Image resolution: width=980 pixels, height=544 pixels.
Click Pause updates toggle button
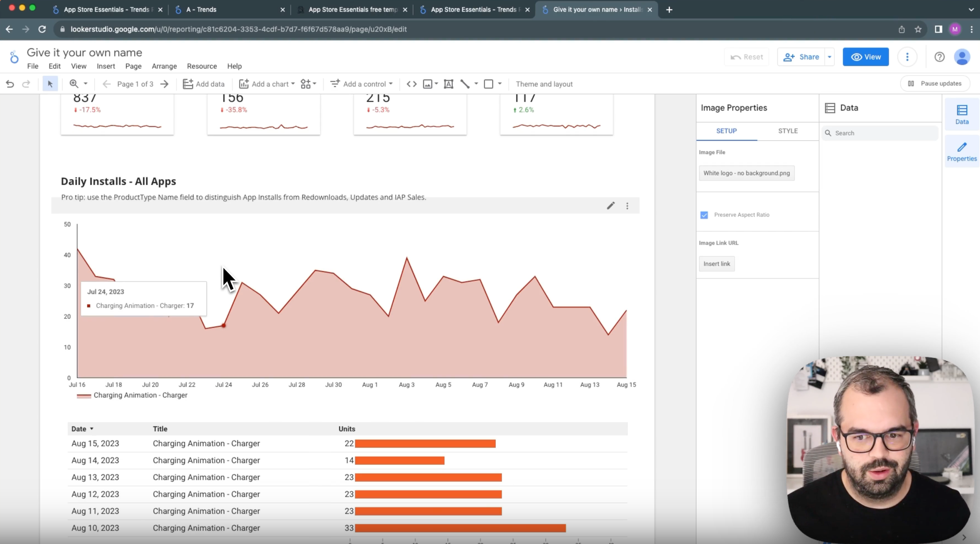click(x=935, y=84)
